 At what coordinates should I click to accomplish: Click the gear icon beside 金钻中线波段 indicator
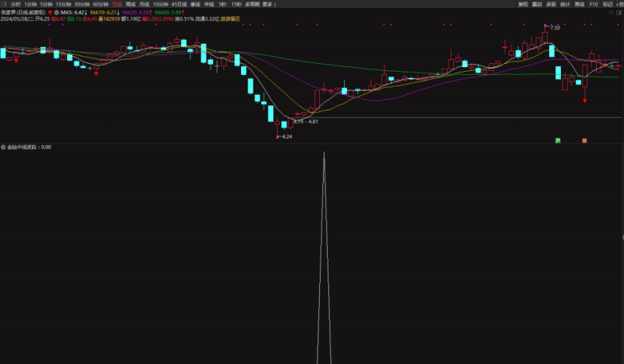3,147
